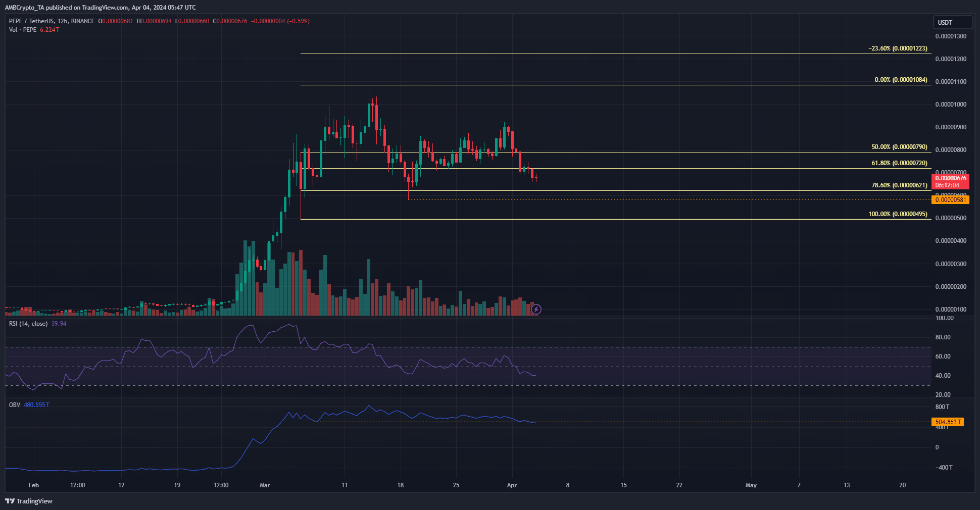
Task: Click the Mar date on the time axis
Action: pyautogui.click(x=265, y=485)
